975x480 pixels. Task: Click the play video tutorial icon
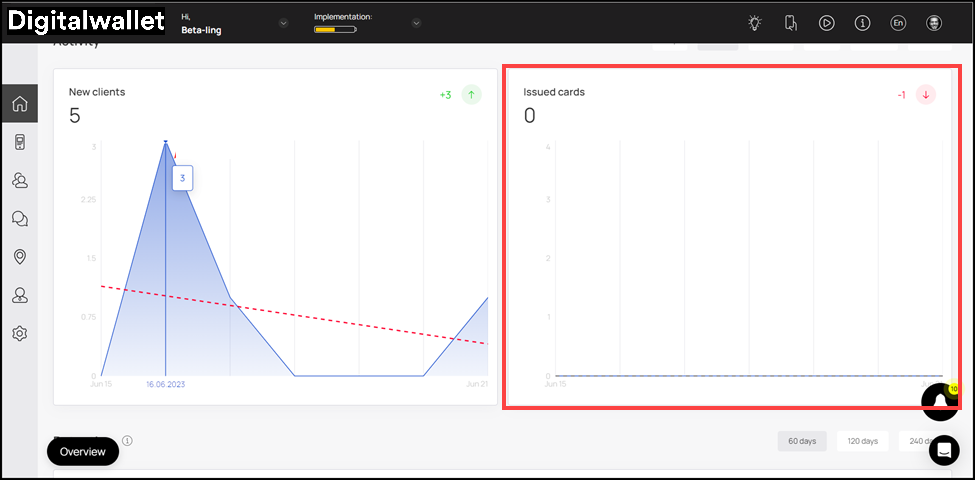coord(826,23)
